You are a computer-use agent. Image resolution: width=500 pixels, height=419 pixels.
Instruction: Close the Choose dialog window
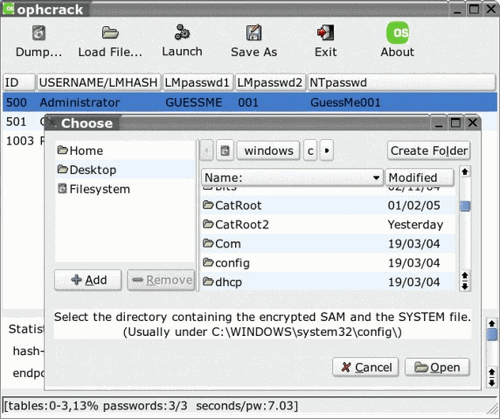tap(472, 123)
